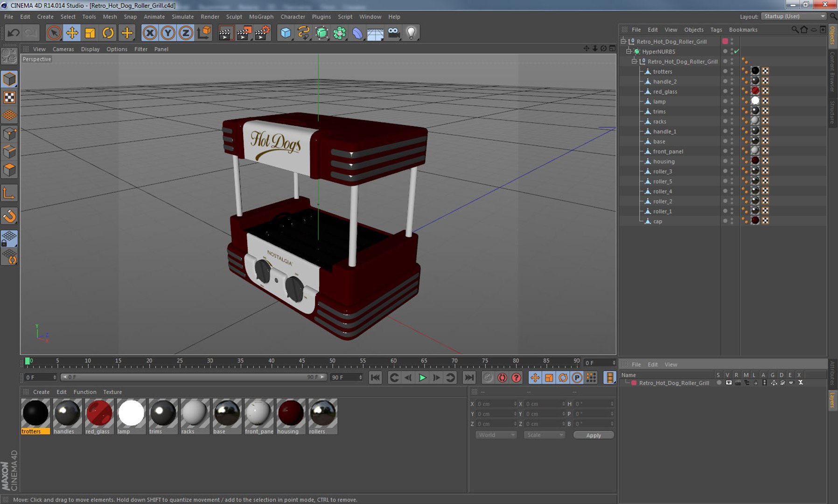Enable snapping magnet icon

click(9, 216)
